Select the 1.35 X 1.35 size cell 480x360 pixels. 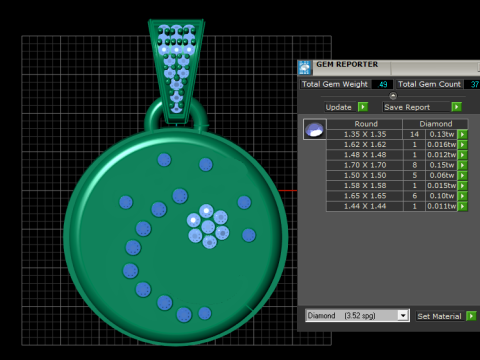[x=365, y=134]
